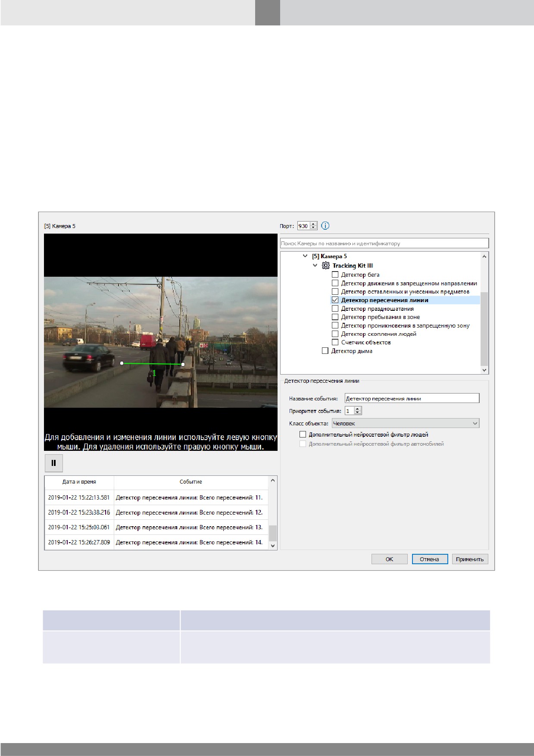
Task: Click the Применить button
Action: 470,559
